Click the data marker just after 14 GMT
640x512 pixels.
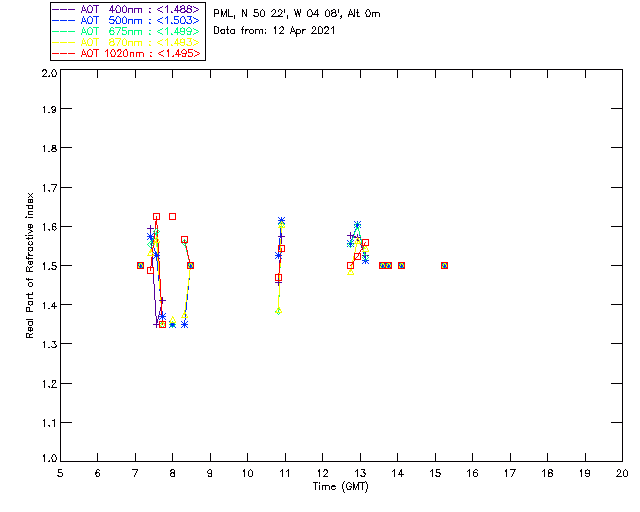(401, 265)
